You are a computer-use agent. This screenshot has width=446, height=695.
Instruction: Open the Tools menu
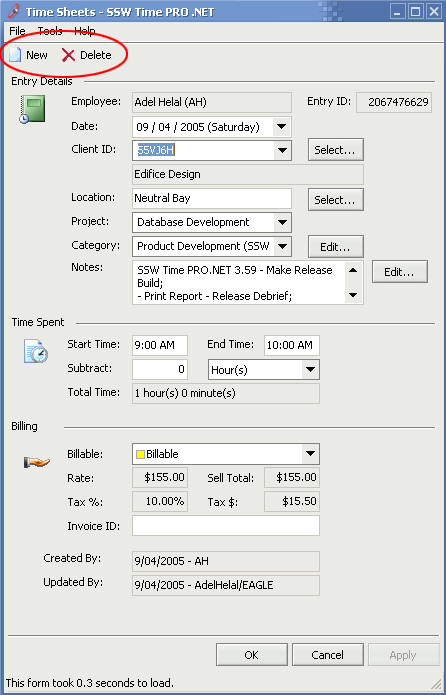click(x=50, y=31)
